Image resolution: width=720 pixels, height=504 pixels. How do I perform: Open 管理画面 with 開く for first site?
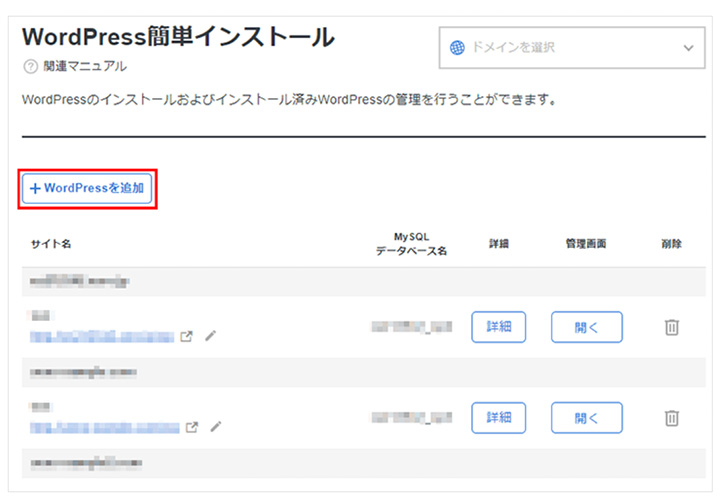(x=587, y=327)
